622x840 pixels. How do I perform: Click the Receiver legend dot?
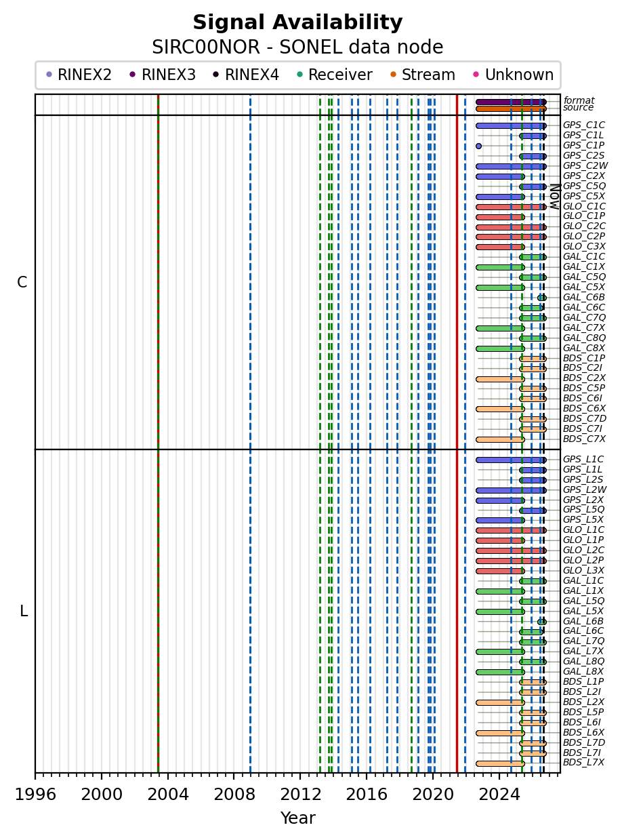click(x=299, y=75)
